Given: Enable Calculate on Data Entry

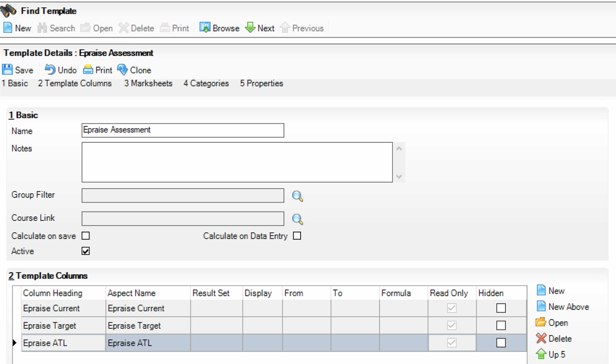Looking at the screenshot, I should [x=296, y=236].
